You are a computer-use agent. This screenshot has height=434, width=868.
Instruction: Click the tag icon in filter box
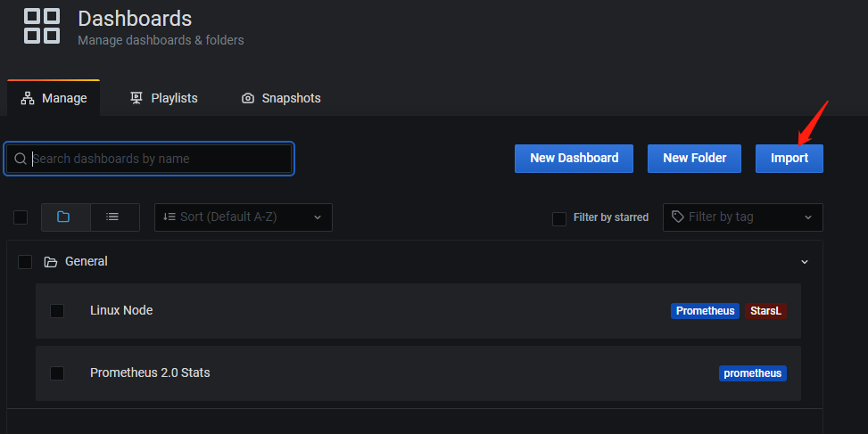(678, 217)
